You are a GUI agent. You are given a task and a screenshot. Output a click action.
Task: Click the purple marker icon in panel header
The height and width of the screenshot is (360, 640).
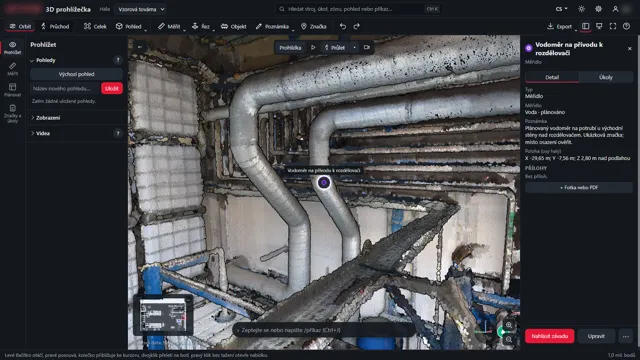click(529, 48)
